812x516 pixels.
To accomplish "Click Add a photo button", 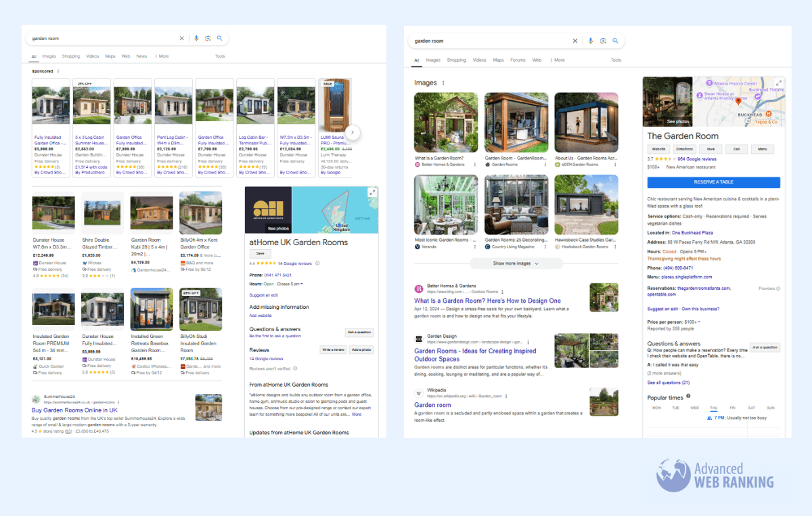I will coord(361,349).
